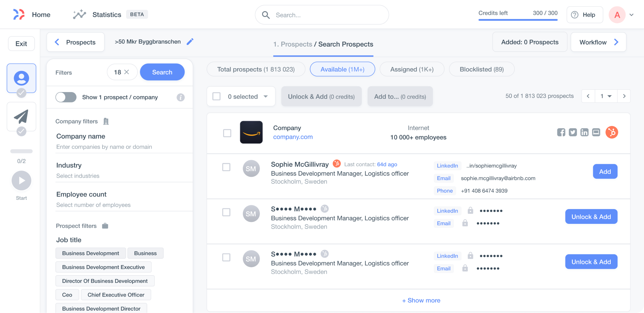Open the company's Facebook profile icon
Viewport: 644px width, 313px height.
pos(561,132)
